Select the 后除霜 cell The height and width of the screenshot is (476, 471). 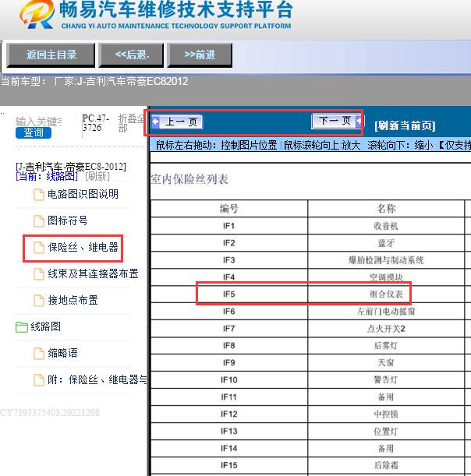386,465
